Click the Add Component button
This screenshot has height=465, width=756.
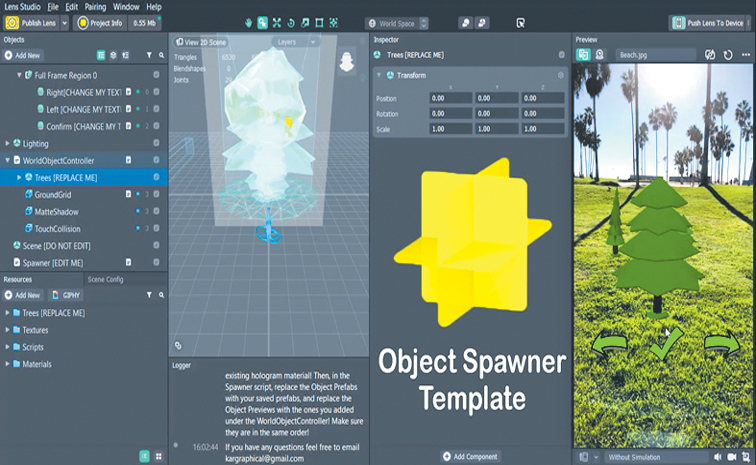pos(470,456)
